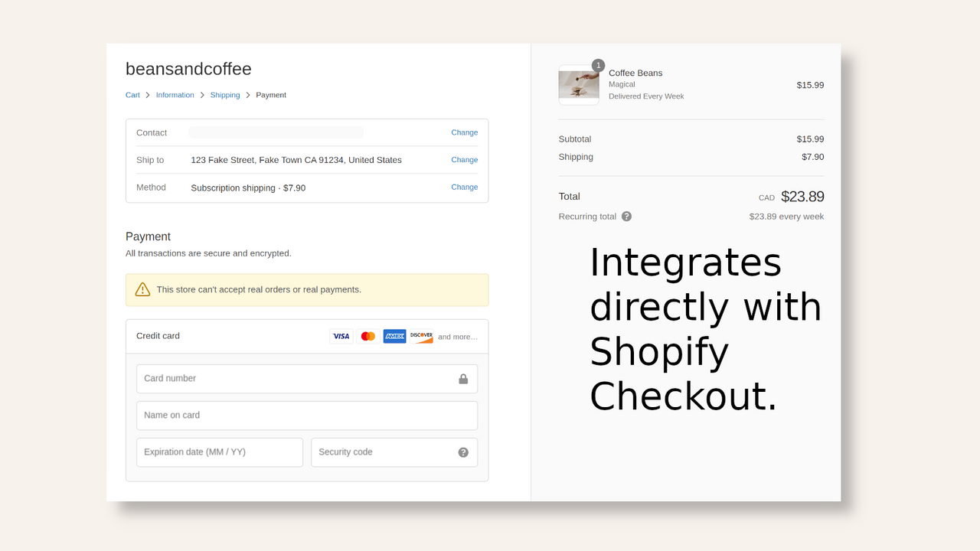
Task: Change the shipping Method
Action: pyautogui.click(x=465, y=187)
